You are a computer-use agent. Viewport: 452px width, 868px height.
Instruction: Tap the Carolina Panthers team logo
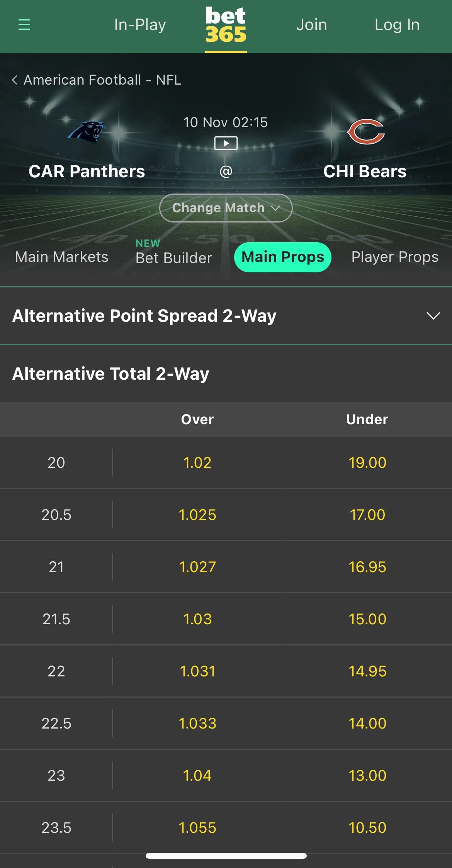87,132
